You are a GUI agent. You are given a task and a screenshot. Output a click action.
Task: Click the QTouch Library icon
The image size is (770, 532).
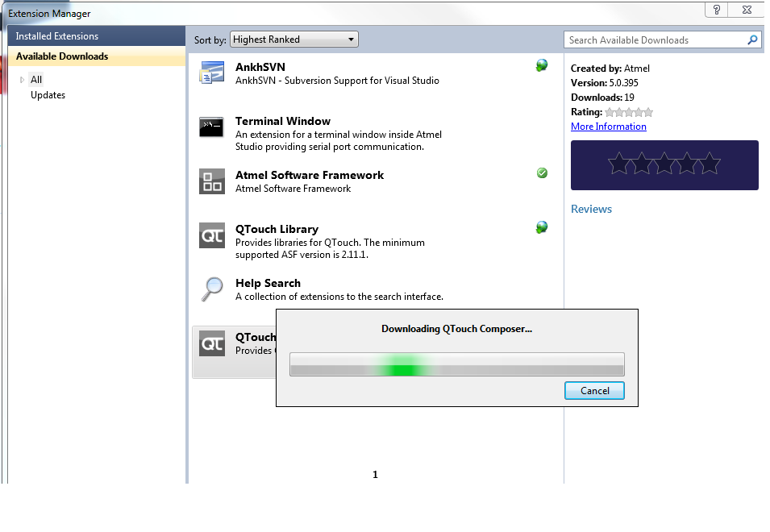(x=212, y=235)
